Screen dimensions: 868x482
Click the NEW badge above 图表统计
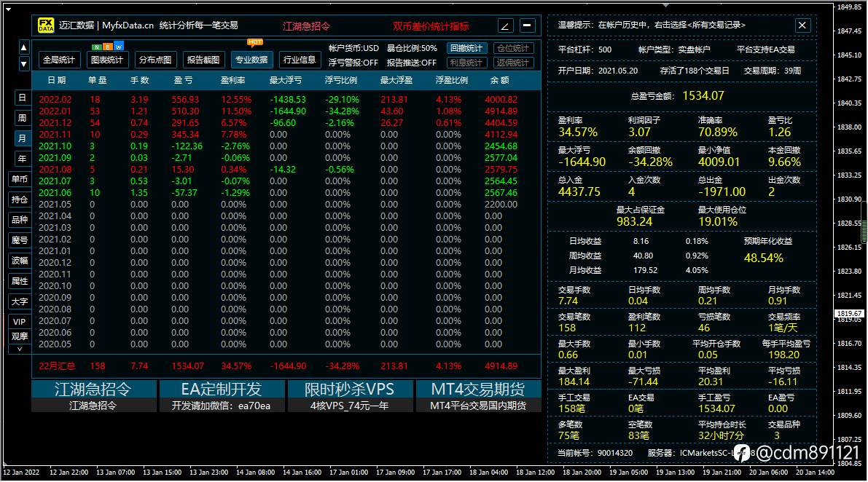click(x=107, y=47)
